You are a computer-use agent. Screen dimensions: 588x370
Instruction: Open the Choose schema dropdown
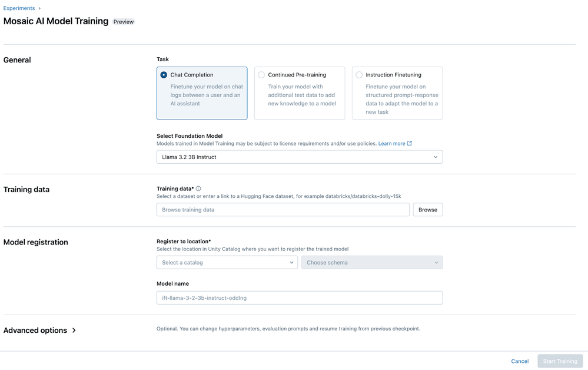coord(371,263)
